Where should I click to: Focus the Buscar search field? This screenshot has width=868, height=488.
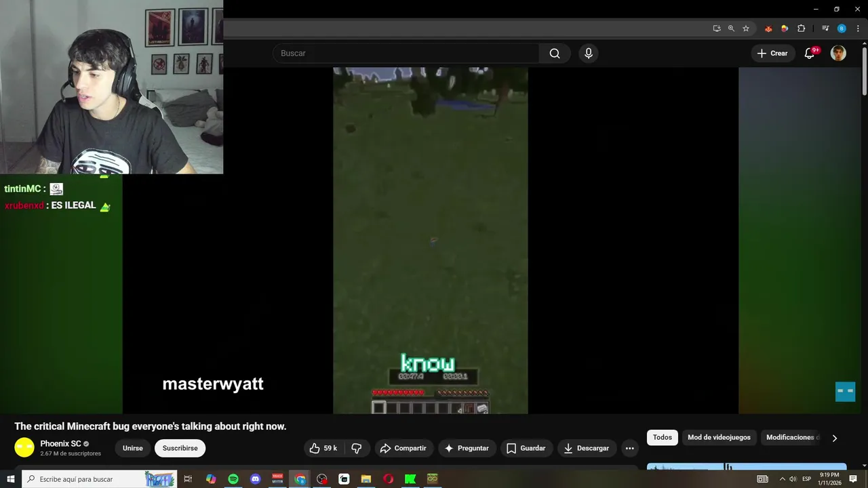pyautogui.click(x=406, y=54)
